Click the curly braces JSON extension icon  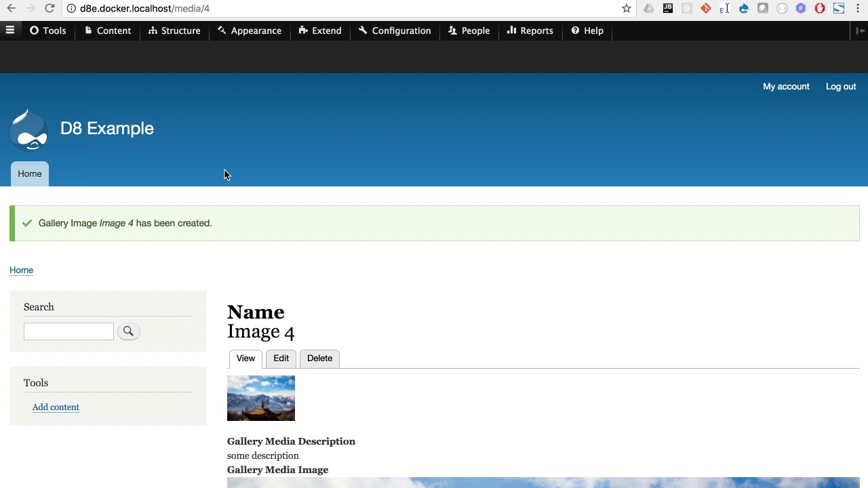coord(782,8)
